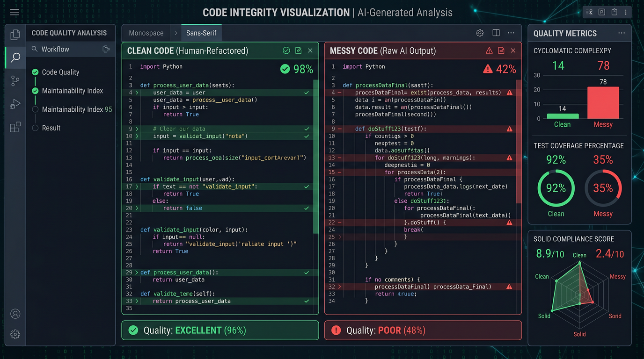Open editor settings gear in tab bar

[480, 33]
